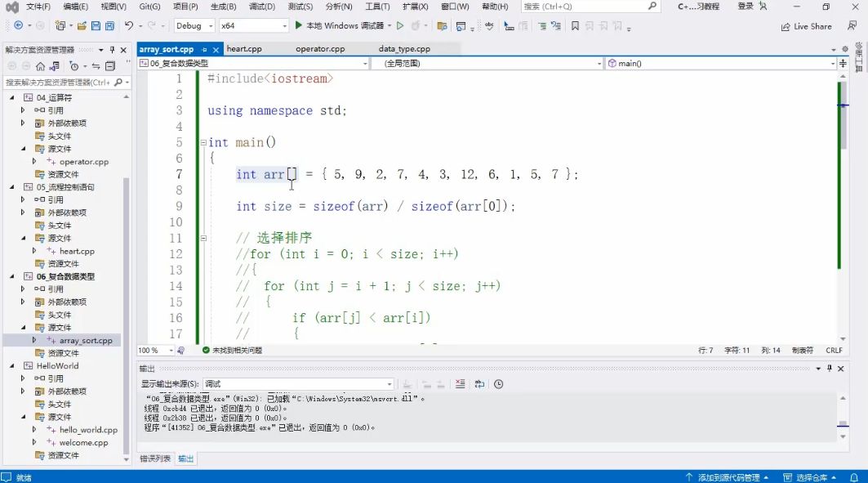Screen dimensions: 868x483
Task: Click the Clear All icon in Output panel
Action: [x=460, y=384]
